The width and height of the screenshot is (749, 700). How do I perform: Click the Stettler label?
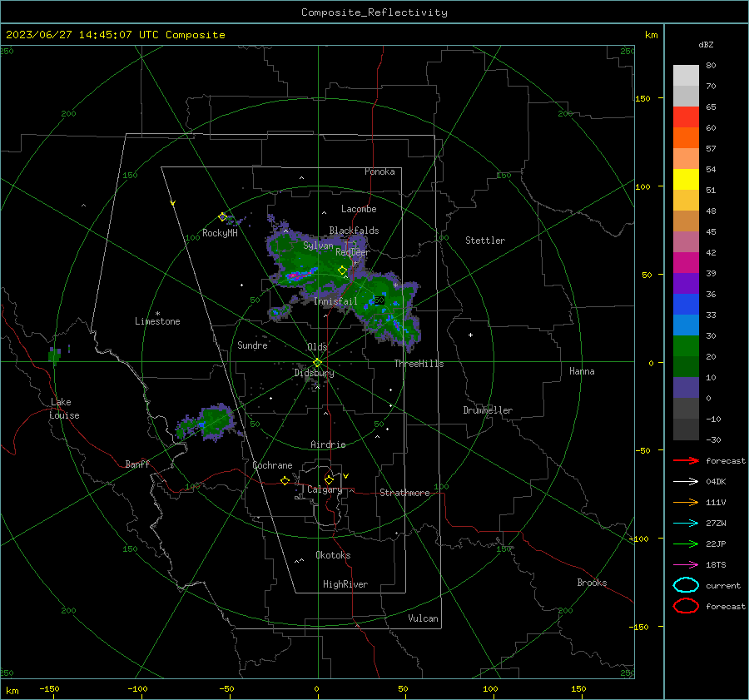pyautogui.click(x=485, y=241)
